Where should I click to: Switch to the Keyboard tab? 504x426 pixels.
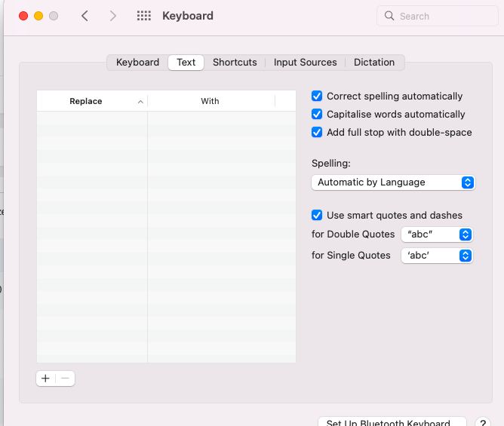(x=137, y=62)
